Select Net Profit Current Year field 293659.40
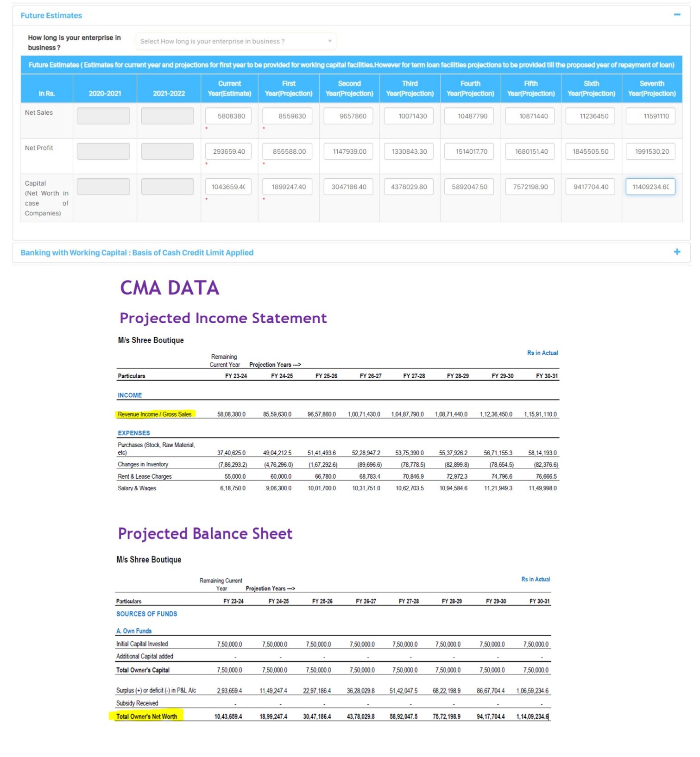700x757 pixels. tap(228, 151)
